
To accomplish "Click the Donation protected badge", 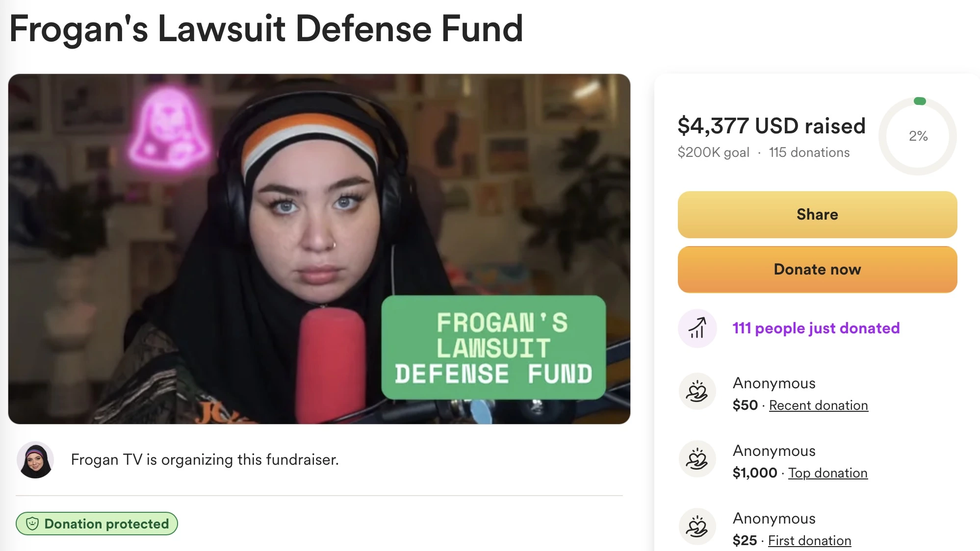I will [97, 524].
